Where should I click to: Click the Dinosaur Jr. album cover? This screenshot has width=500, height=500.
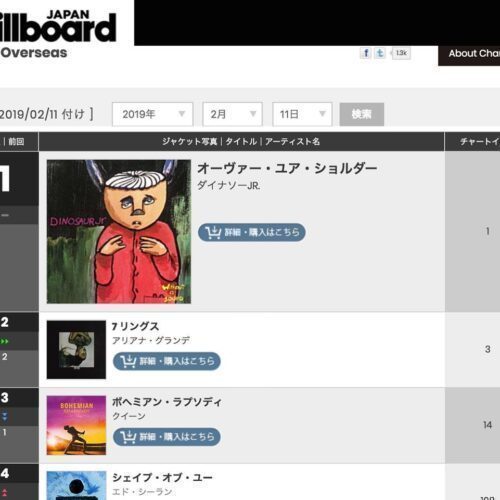pyautogui.click(x=119, y=232)
